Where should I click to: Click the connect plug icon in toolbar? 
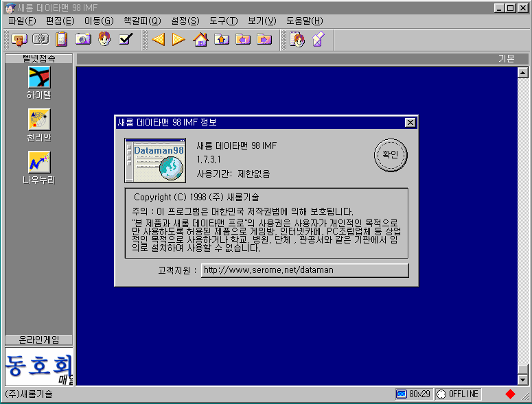point(19,40)
